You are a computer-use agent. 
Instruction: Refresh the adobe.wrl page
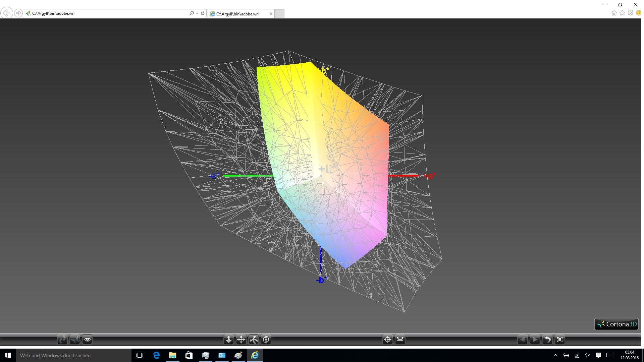point(203,13)
